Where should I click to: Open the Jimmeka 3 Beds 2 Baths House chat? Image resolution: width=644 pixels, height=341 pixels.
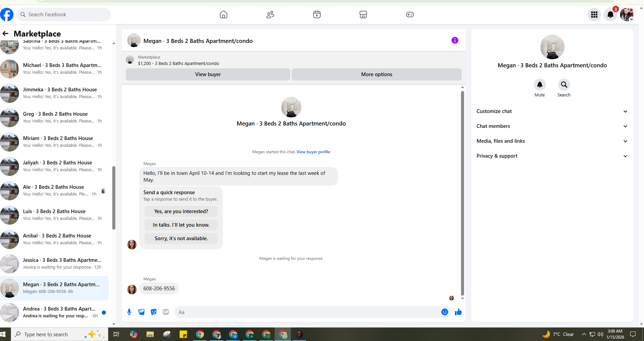(x=54, y=93)
